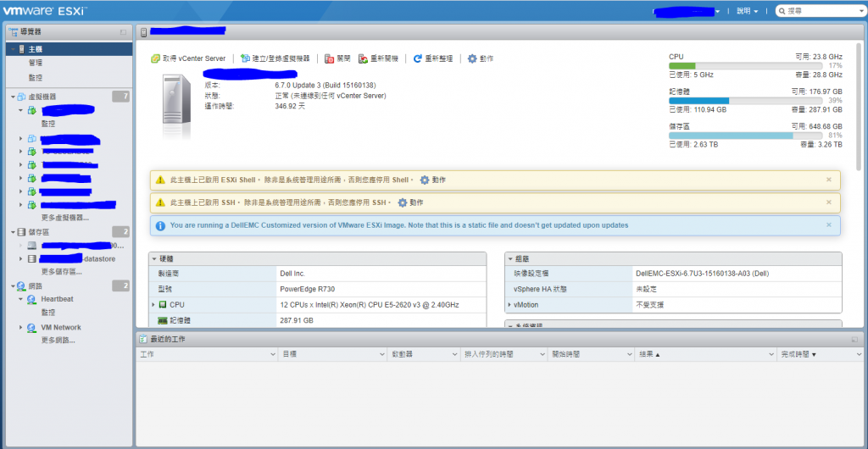Screen dimensions: 868x449
Task: Click the 儲存區 storage icon in navigator
Action: pyautogui.click(x=21, y=231)
